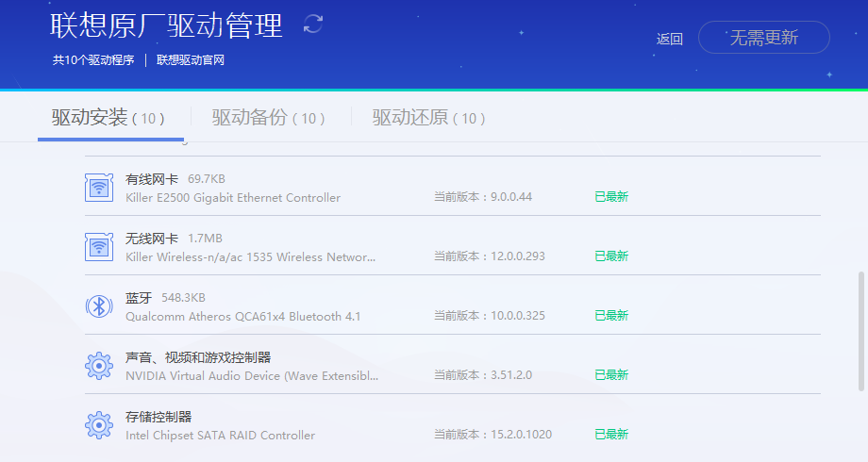Click the 已最新 status for 无线网卡
This screenshot has width=868, height=462.
pyautogui.click(x=611, y=256)
